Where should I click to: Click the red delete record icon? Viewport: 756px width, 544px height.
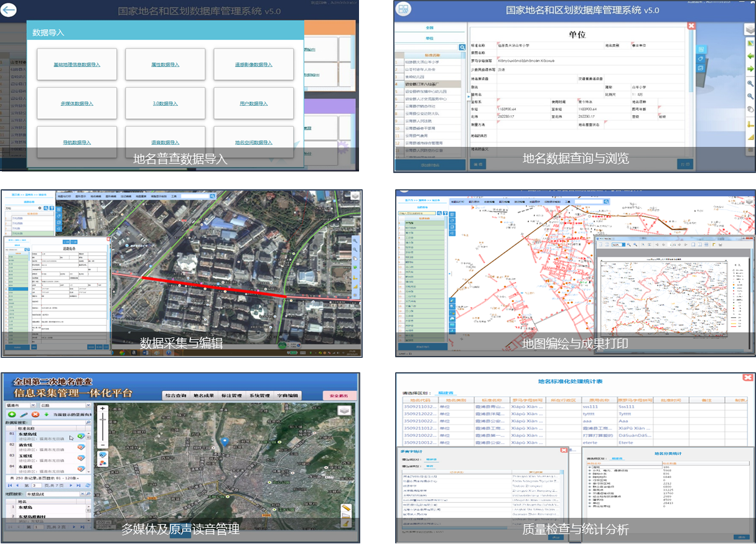(x=35, y=414)
